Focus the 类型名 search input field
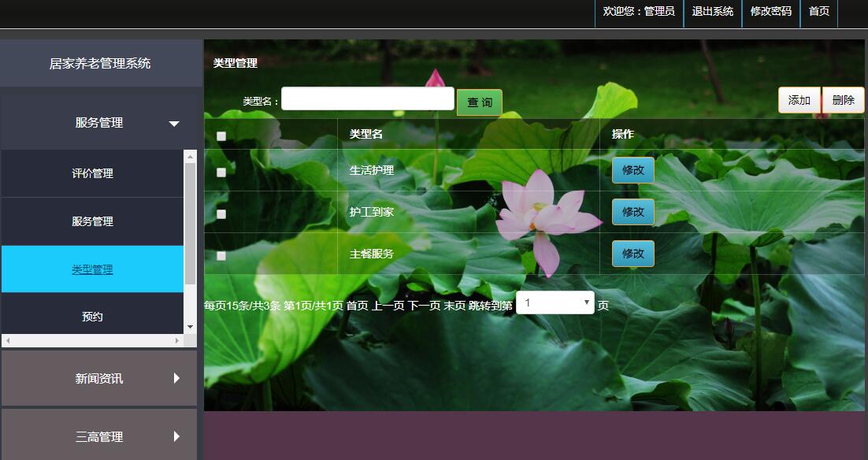Viewport: 868px width, 460px height. click(x=368, y=98)
